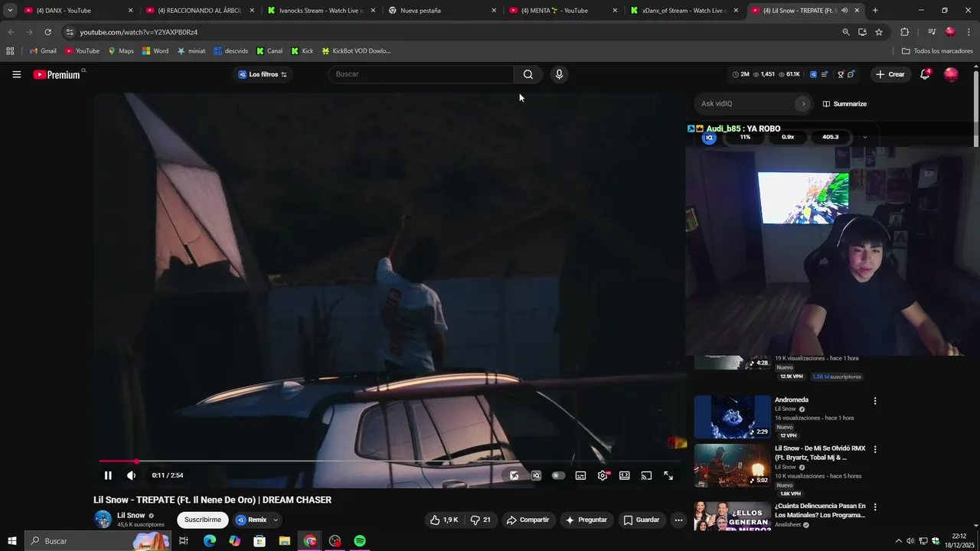This screenshot has width=980, height=551.
Task: Open Los filtros vidIQ filter button
Action: (x=262, y=74)
